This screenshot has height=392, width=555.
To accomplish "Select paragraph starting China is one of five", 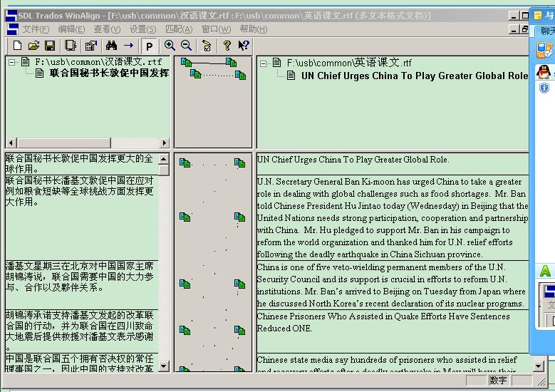I will 393,285.
